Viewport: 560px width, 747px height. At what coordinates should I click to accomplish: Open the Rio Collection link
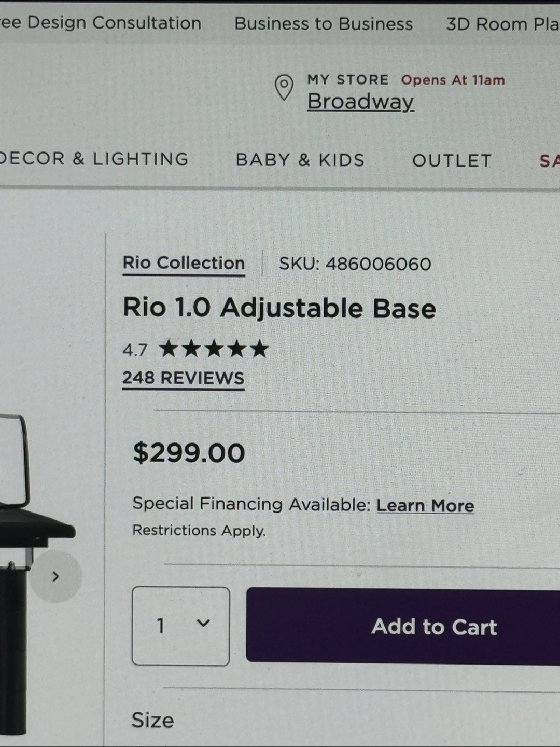click(184, 263)
